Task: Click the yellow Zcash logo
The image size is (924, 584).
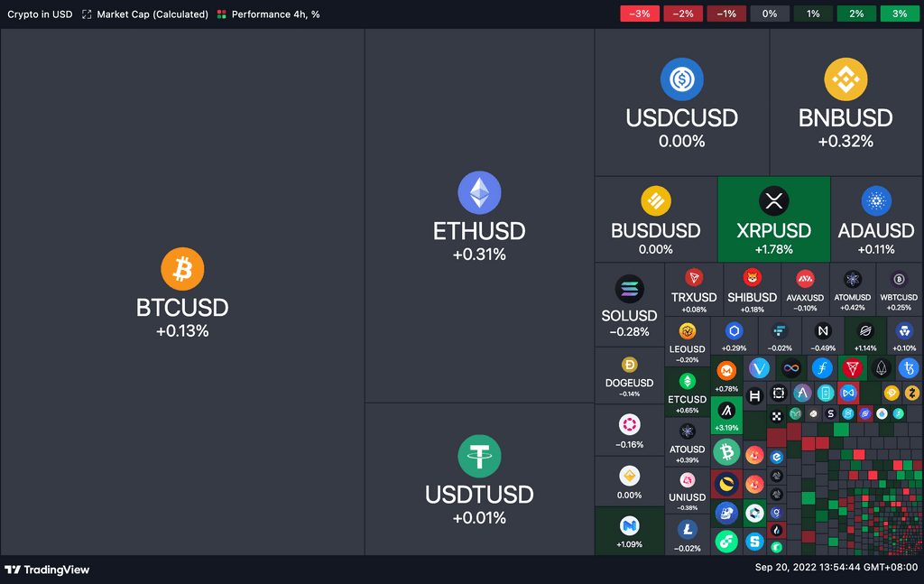Action: point(912,393)
